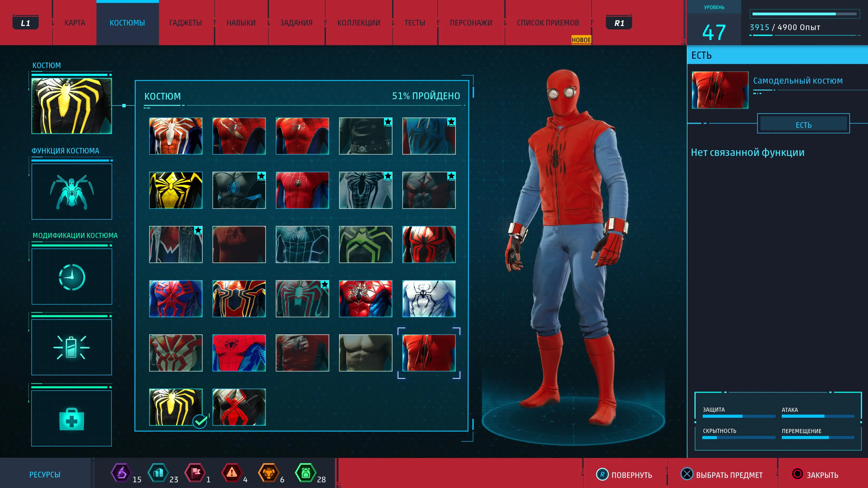Pick the white-blue negative suit thumbnail
Screen dimensions: 868x488
(366, 190)
